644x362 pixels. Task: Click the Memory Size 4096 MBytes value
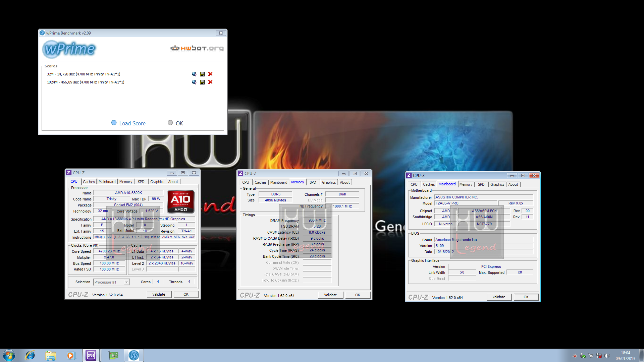(x=275, y=200)
